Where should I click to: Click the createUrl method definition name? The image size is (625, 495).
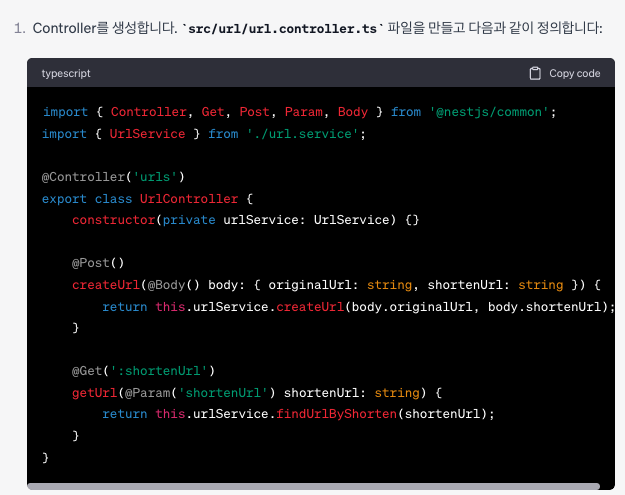click(106, 285)
